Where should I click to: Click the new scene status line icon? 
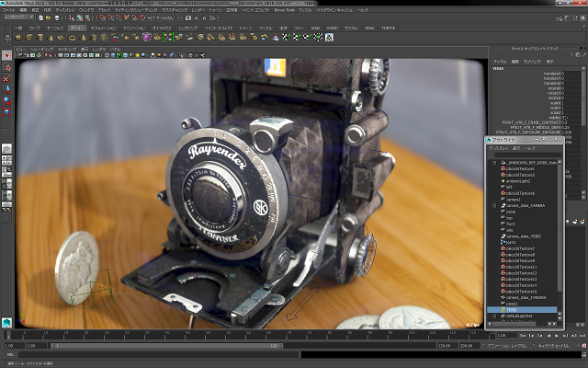40,17
